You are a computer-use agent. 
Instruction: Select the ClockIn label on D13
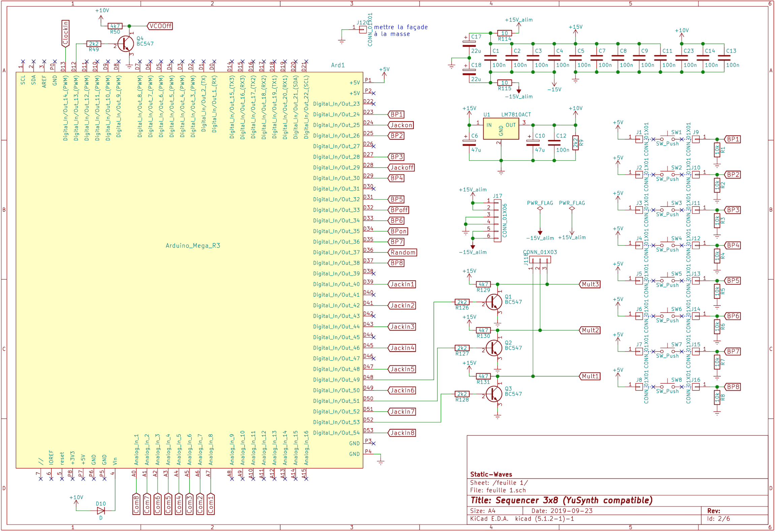point(65,33)
